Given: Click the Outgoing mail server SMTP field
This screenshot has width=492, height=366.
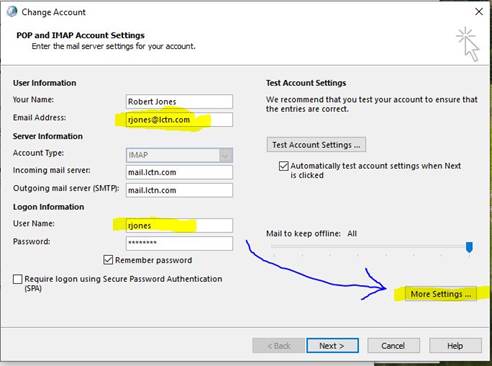Looking at the screenshot, I should 179,190.
